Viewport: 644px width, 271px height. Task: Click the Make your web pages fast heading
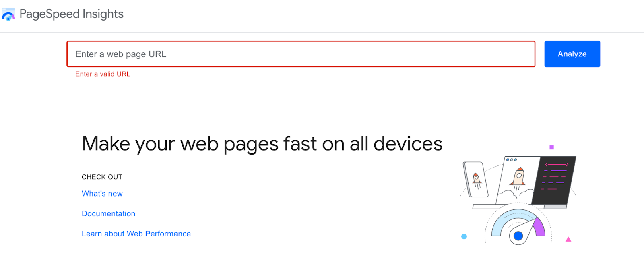(x=262, y=144)
